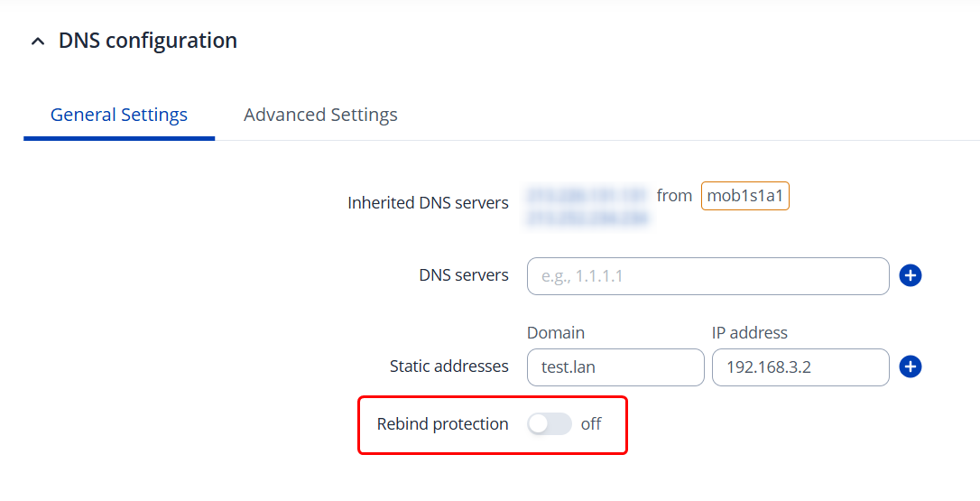Click the mob1s1a1 interface badge

coord(744,196)
